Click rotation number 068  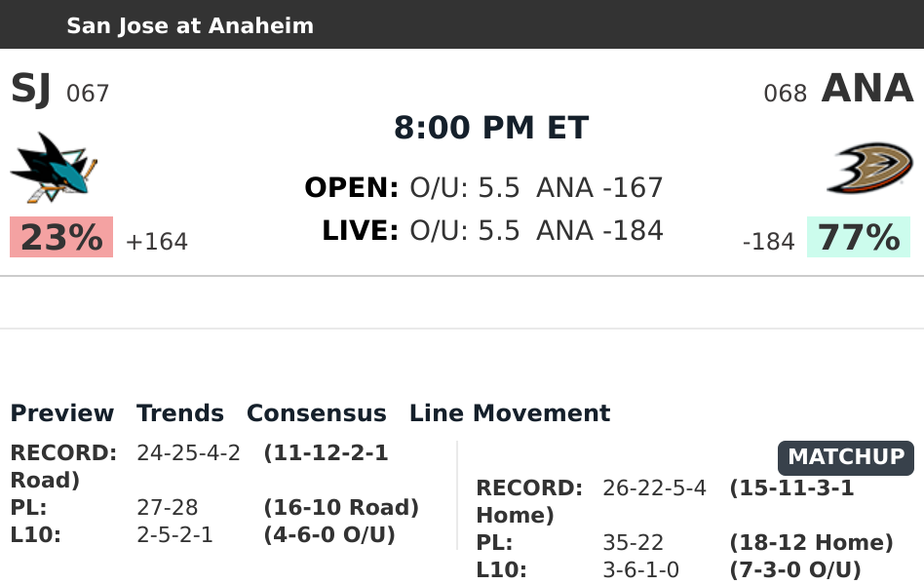pyautogui.click(x=786, y=94)
